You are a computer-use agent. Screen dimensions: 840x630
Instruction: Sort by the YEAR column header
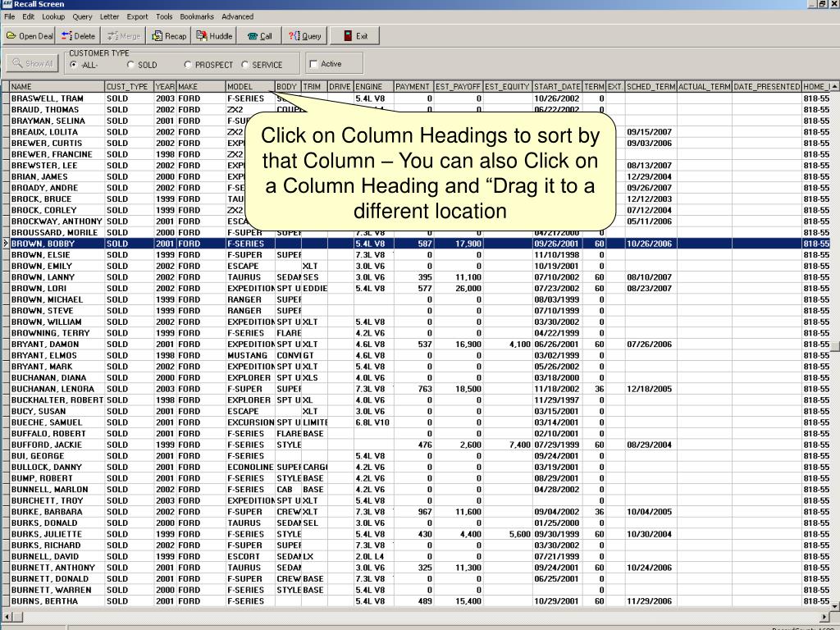pyautogui.click(x=165, y=86)
